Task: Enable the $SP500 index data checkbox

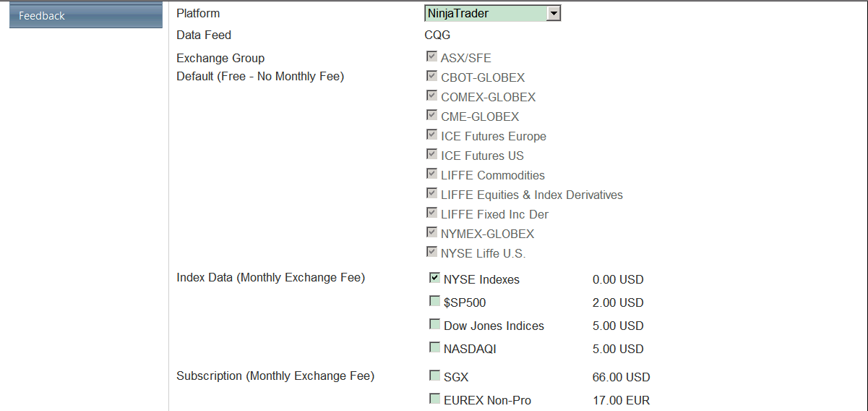Action: click(434, 301)
